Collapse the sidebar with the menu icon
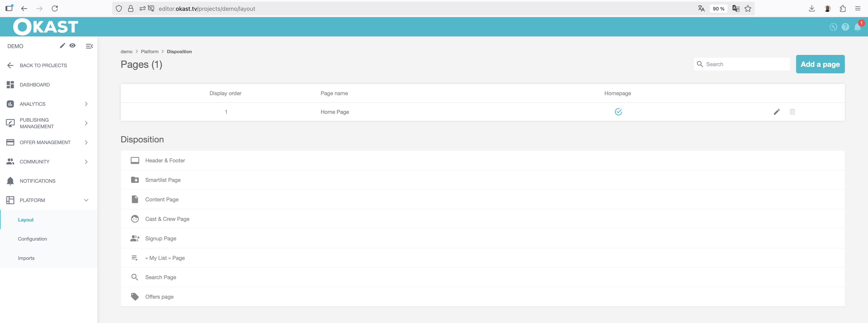868x323 pixels. 89,46
